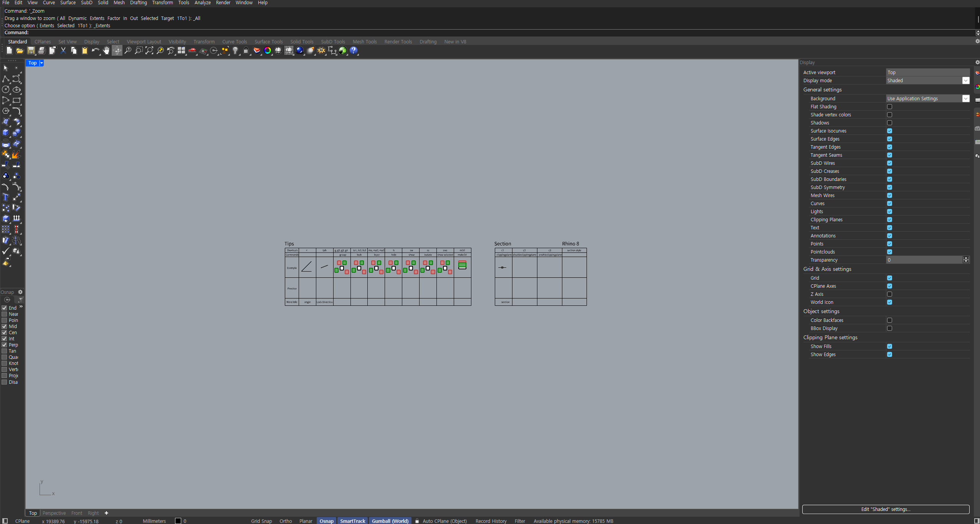Click the lock objects padlock icon
The width and height of the screenshot is (980, 524).
coord(246,51)
